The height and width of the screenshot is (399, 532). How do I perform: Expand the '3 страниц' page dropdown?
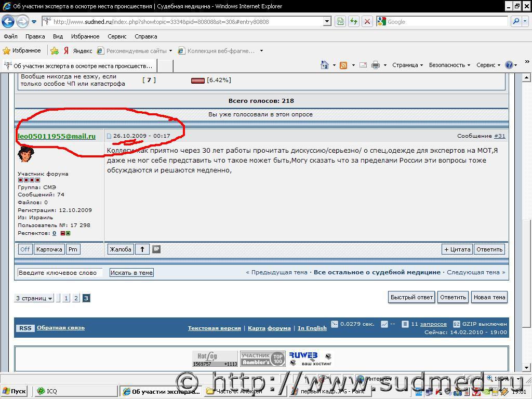(x=34, y=298)
